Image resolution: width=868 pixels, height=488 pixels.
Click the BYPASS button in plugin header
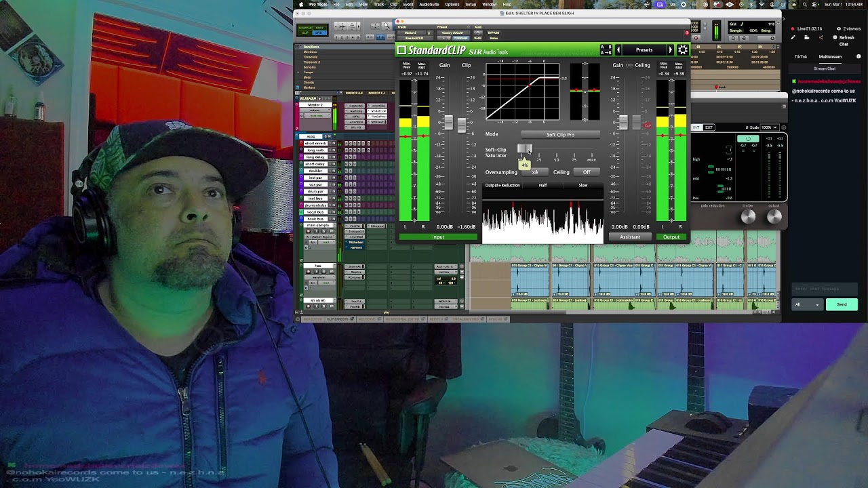tap(494, 33)
